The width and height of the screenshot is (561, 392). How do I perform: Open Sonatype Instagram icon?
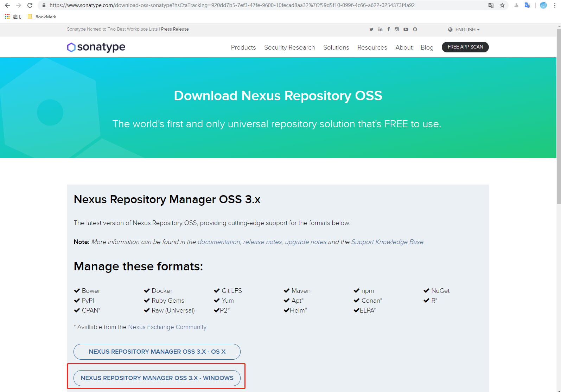[397, 29]
